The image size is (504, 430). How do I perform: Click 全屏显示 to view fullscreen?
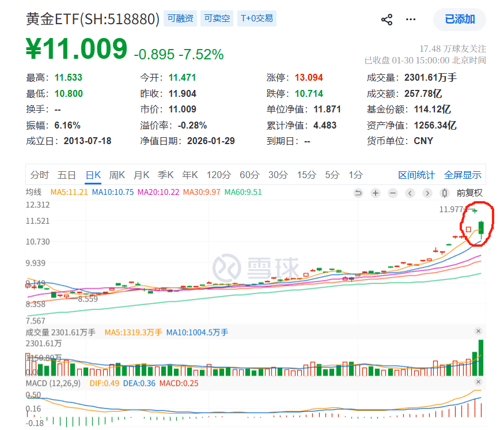463,175
